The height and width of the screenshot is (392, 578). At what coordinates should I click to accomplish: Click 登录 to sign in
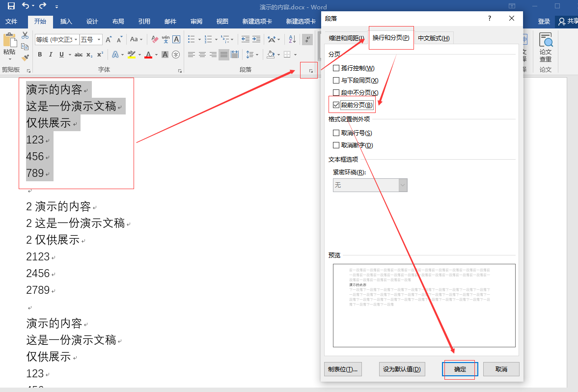(544, 22)
